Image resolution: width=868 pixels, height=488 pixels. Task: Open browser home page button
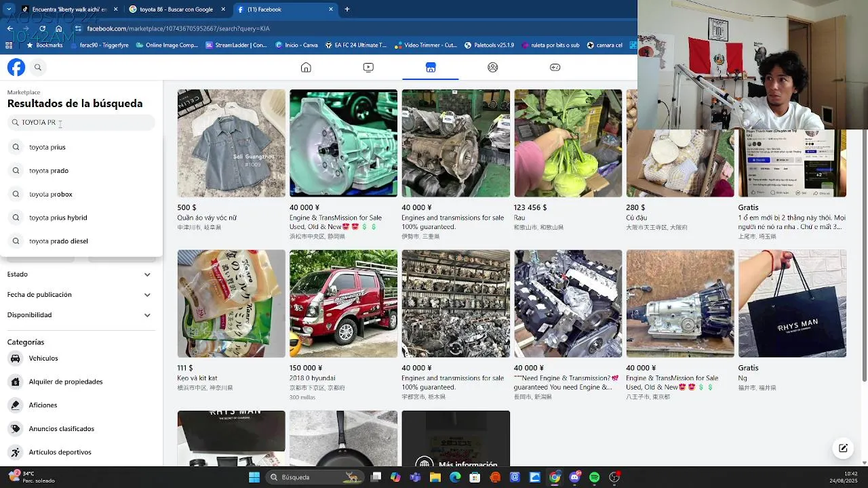pos(59,28)
